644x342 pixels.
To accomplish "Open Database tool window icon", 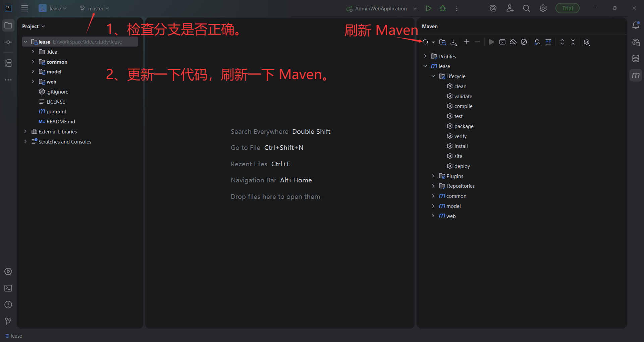I will coord(636,59).
